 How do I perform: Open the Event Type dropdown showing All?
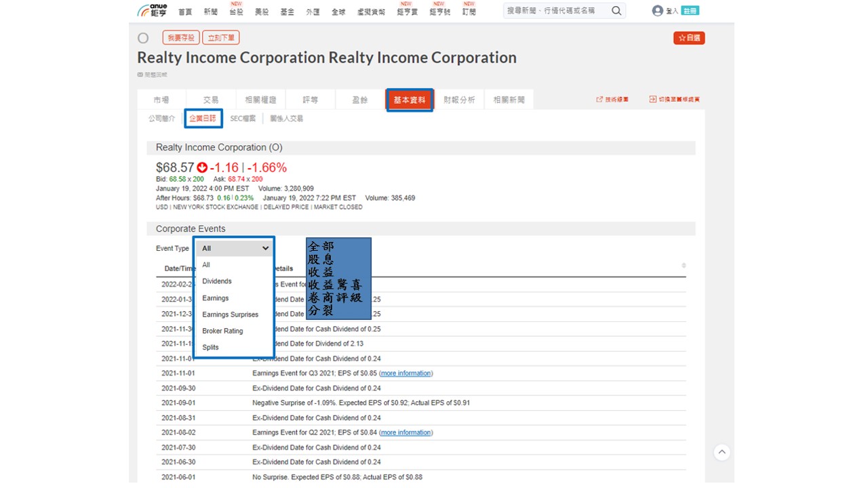235,248
